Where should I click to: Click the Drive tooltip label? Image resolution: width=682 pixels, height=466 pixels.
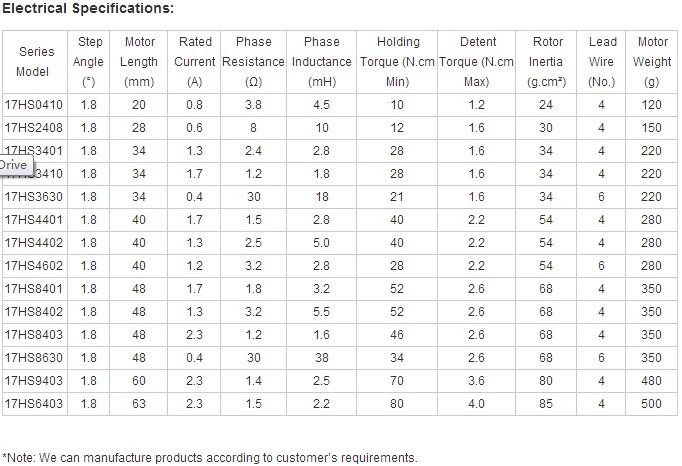coord(16,166)
